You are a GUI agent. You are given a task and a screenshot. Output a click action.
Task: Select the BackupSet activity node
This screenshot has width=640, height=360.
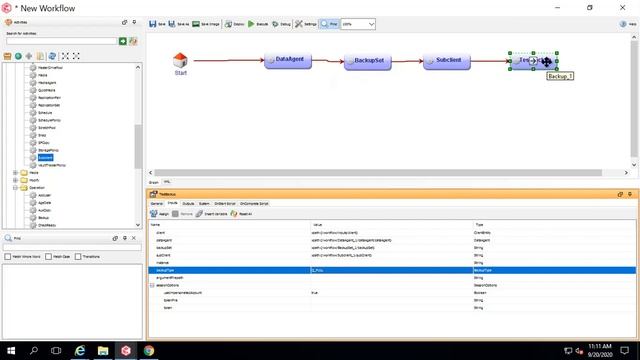pyautogui.click(x=368, y=62)
